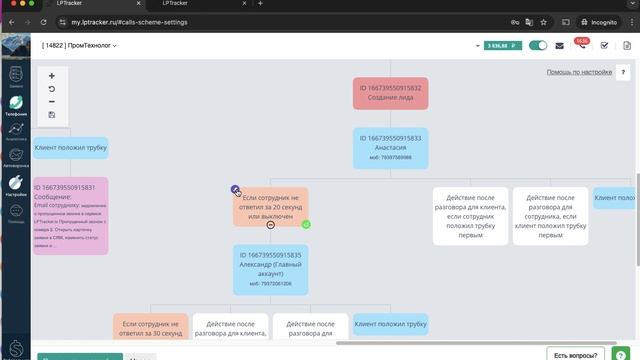Zoom out the scheme with minus icon
This screenshot has height=360, width=640.
(52, 102)
